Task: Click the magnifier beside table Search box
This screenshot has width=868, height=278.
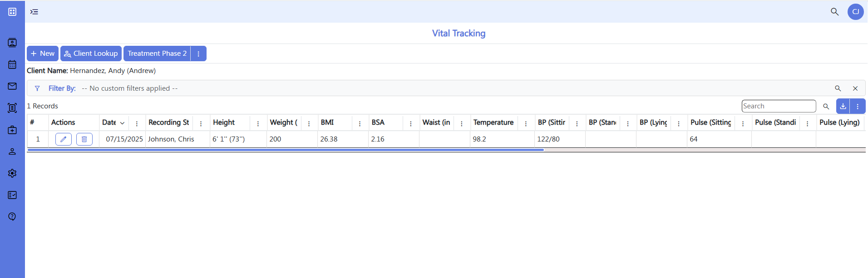Action: click(x=826, y=106)
